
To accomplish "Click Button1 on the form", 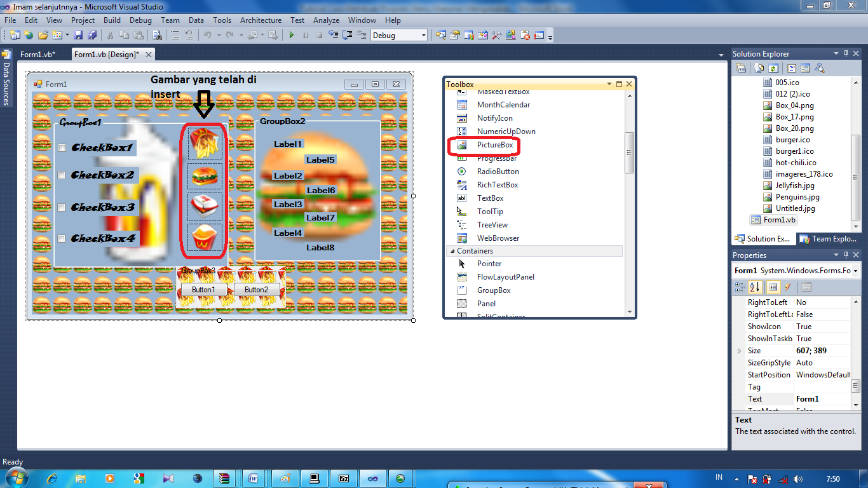I will [203, 290].
